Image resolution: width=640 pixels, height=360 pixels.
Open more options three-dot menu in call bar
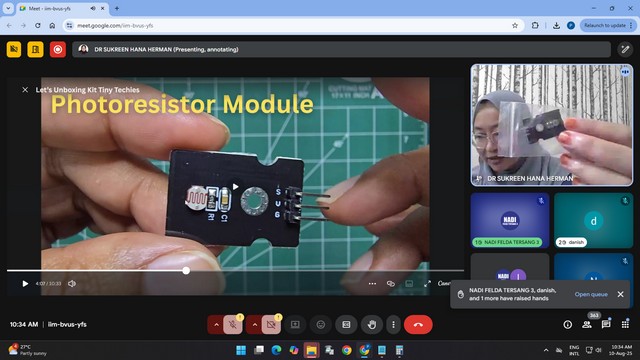(393, 325)
